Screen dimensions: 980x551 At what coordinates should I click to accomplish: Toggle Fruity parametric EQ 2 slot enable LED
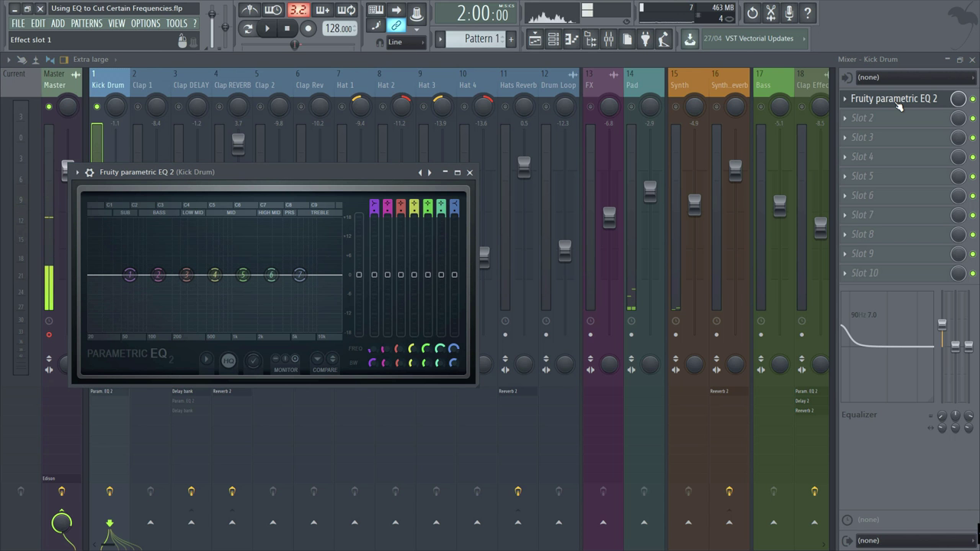(x=973, y=99)
